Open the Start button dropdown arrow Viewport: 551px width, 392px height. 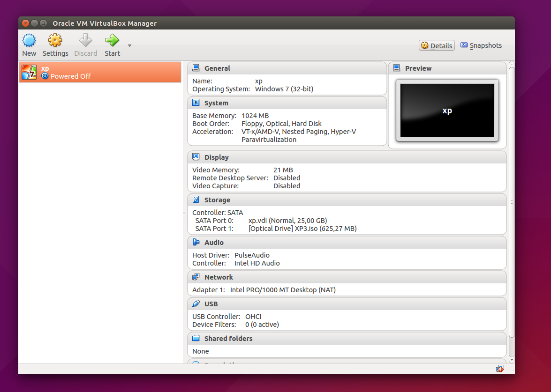click(130, 45)
